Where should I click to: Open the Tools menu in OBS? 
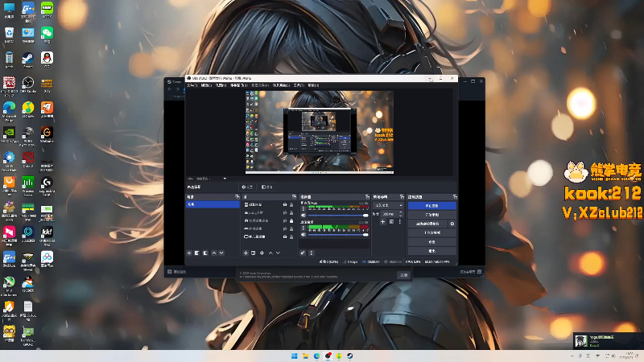point(299,85)
